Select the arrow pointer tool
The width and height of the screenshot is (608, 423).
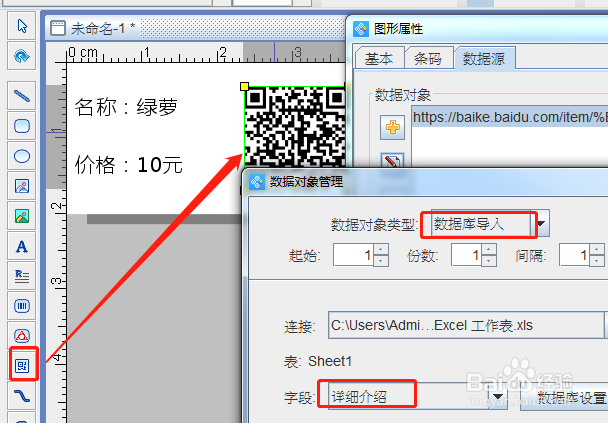pos(22,26)
